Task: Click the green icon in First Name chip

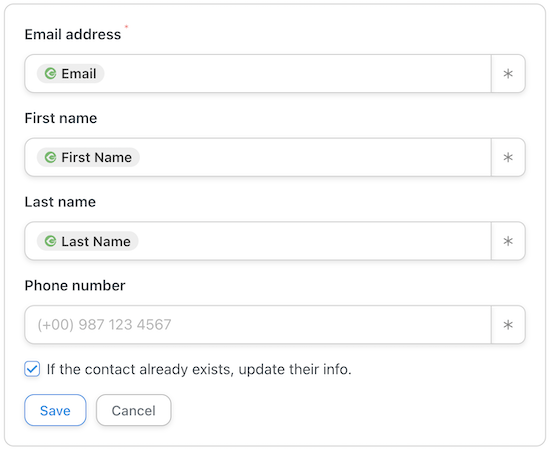Action: click(x=50, y=157)
